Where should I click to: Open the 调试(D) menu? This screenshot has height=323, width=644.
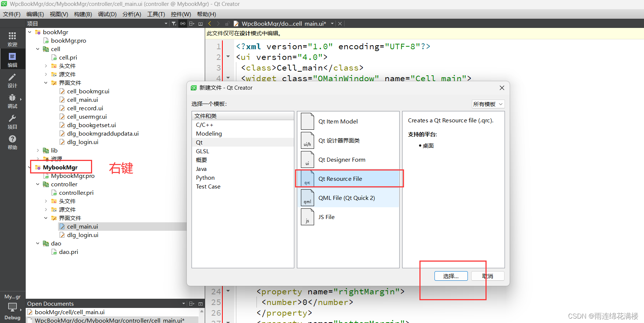click(x=107, y=14)
